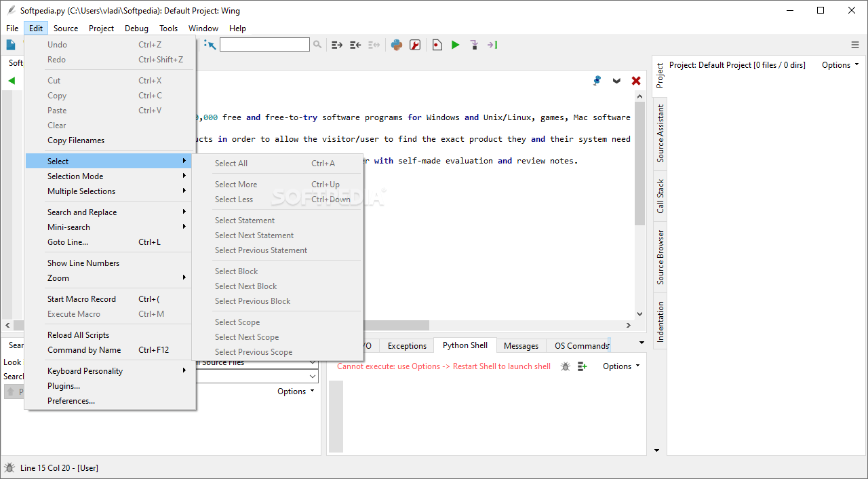Open the Project menu
Viewport: 868px width, 479px height.
coord(101,28)
